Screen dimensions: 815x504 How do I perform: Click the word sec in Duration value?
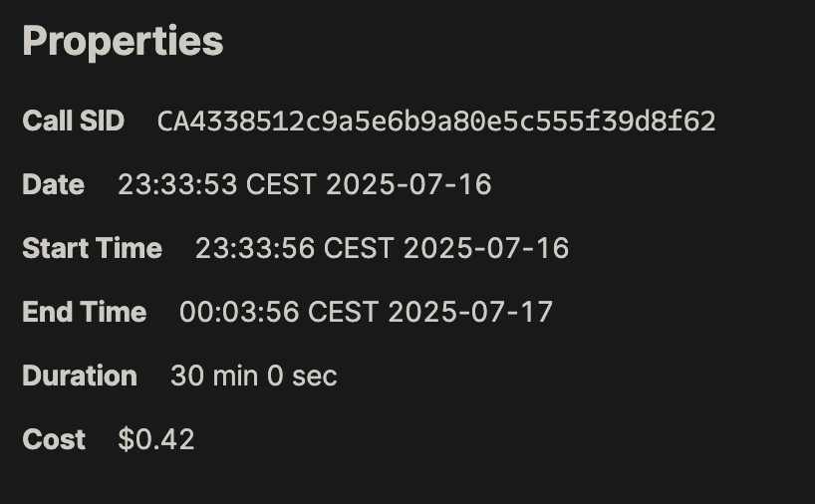[x=315, y=377]
